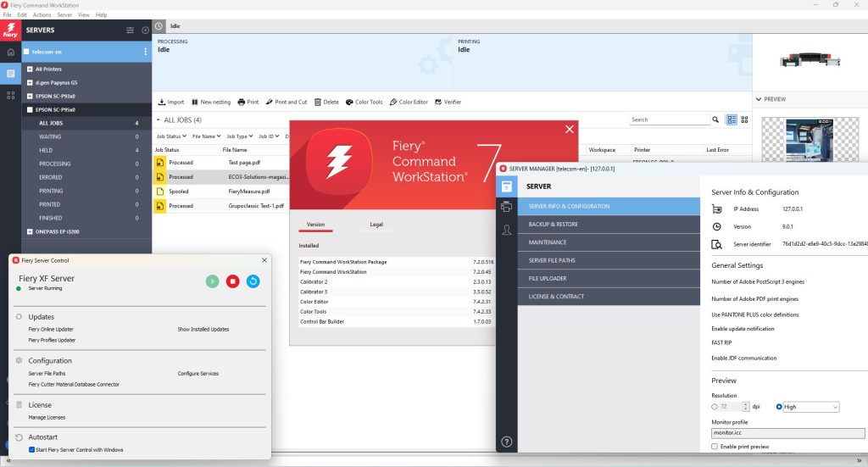Click Configure Services link
Viewport: 868px width, 467px height.
[198, 374]
